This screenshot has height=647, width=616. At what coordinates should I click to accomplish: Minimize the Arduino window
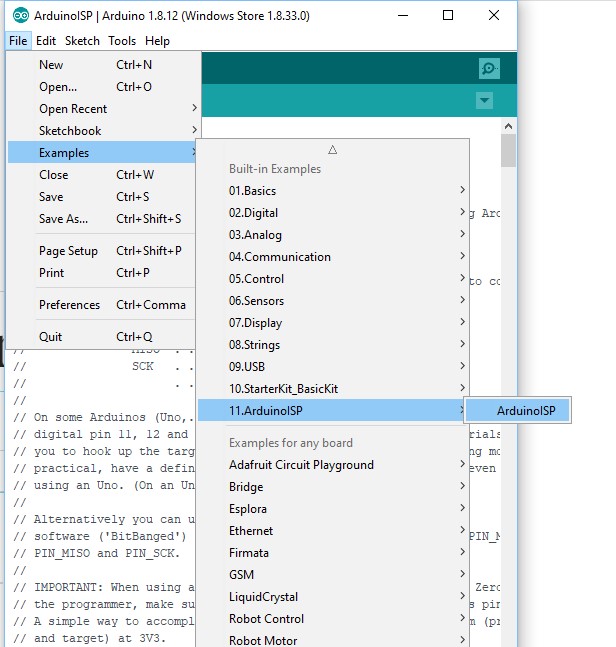403,16
